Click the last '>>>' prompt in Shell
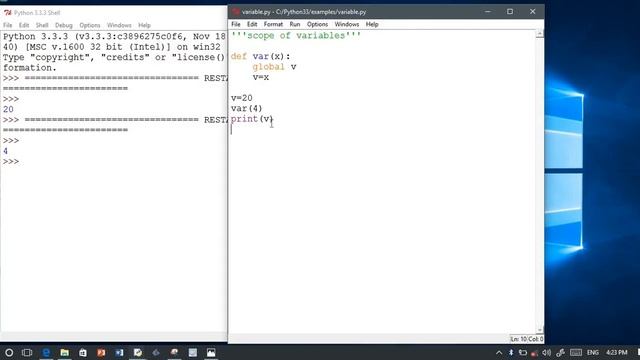The width and height of the screenshot is (640, 360). point(11,162)
